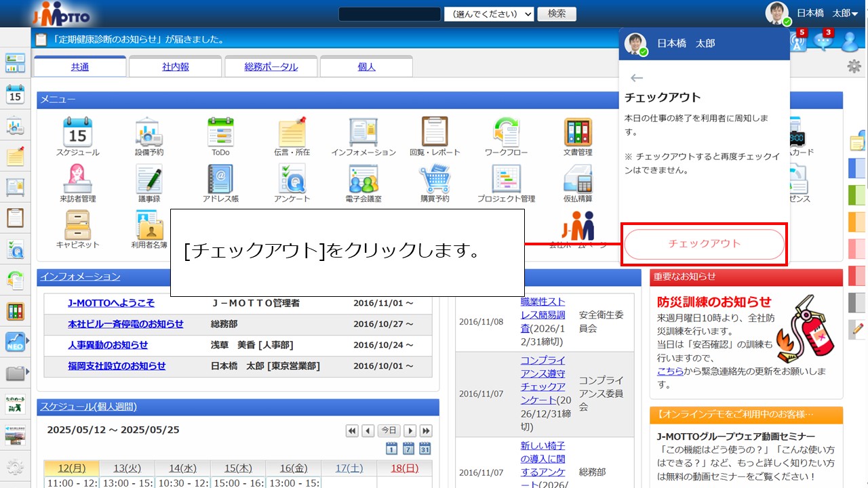Click the 今日 schedule button
868x488 pixels.
[x=389, y=430]
